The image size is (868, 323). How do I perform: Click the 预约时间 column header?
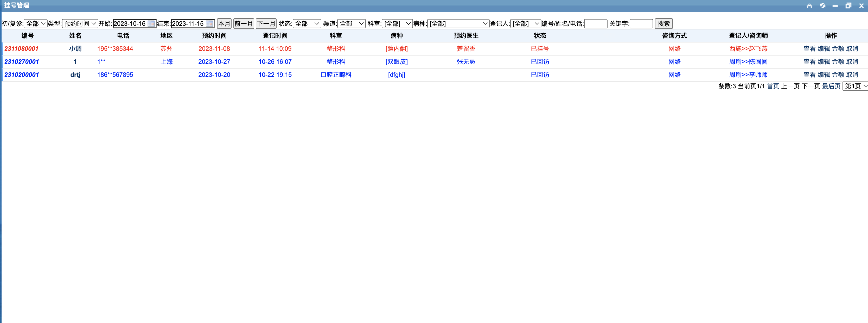click(214, 36)
